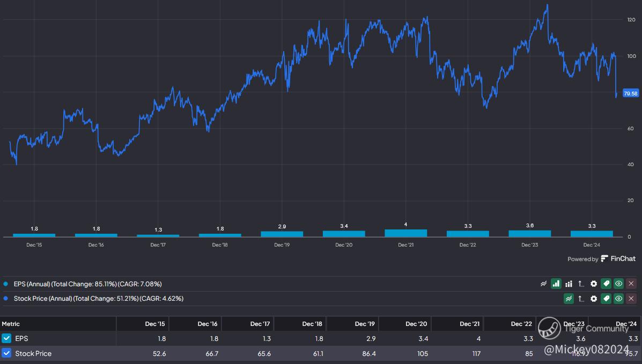This screenshot has width=642, height=364.
Task: Click the Dec '19 column header
Action: pyautogui.click(x=365, y=324)
